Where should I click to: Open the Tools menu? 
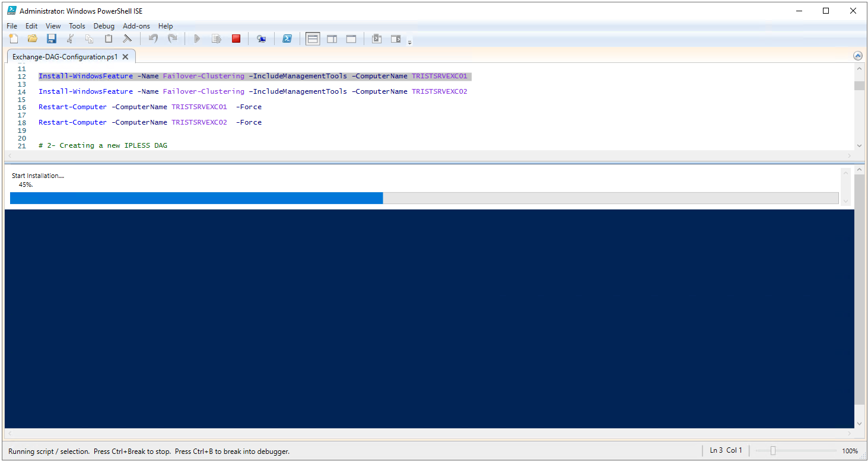tap(77, 26)
